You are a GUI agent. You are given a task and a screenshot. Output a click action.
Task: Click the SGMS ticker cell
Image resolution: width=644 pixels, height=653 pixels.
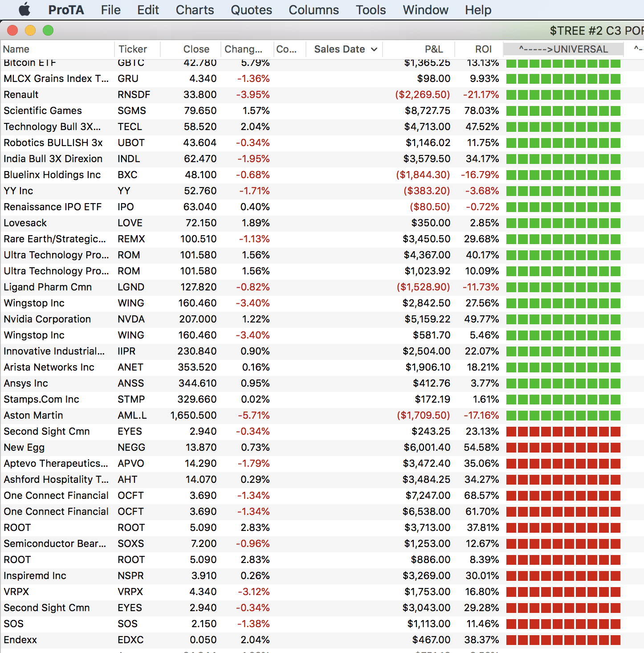point(132,110)
